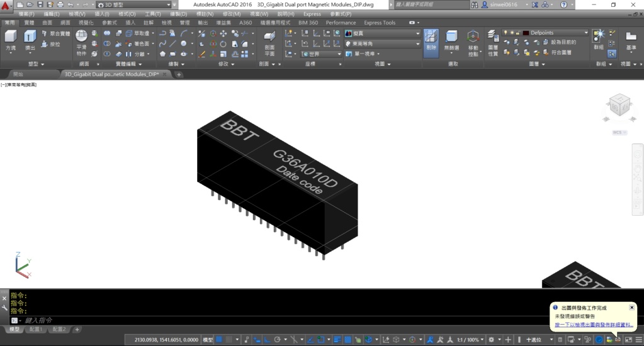Open the 3D 塑型 workspace dropdown

(x=134, y=5)
